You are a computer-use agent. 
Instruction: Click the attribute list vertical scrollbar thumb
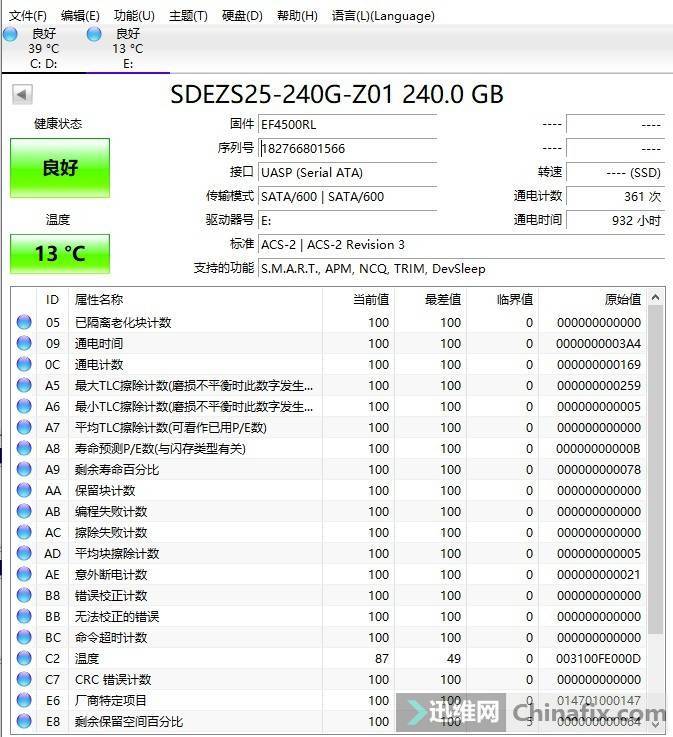tap(656, 471)
